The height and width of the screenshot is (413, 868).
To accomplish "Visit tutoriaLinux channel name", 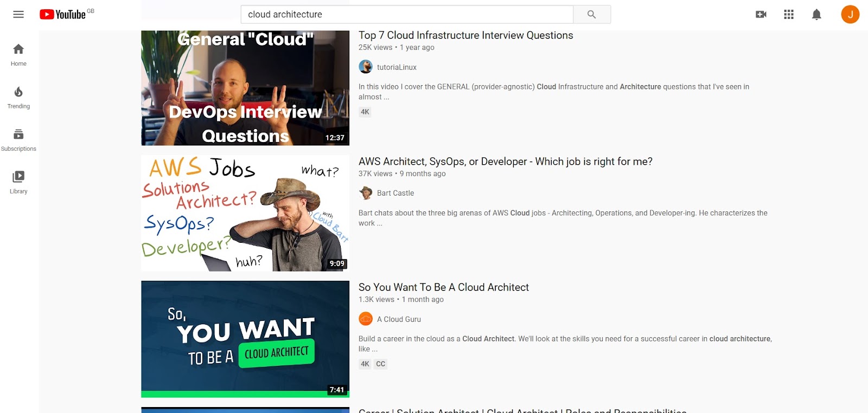I will [397, 67].
